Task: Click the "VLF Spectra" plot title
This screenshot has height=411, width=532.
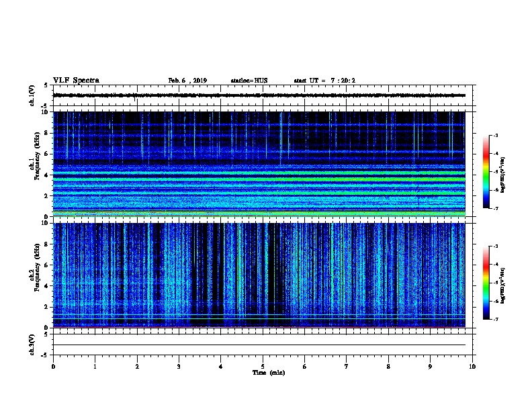Action: (76, 81)
